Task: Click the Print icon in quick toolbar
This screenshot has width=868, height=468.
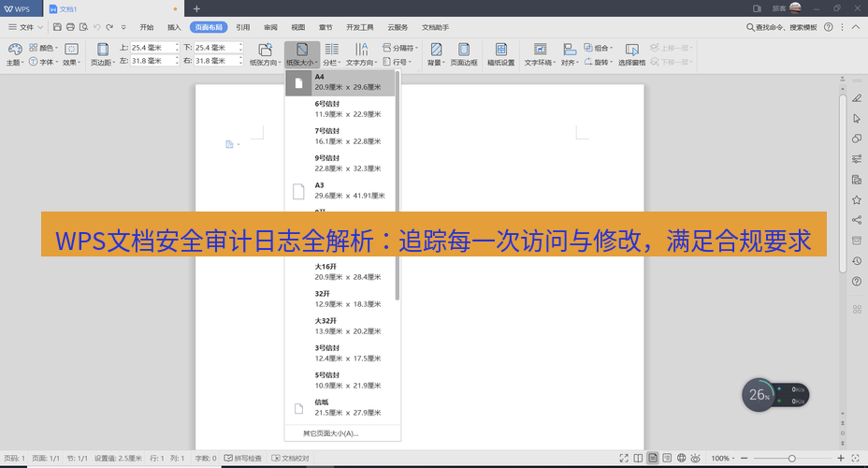Action: 70,26
